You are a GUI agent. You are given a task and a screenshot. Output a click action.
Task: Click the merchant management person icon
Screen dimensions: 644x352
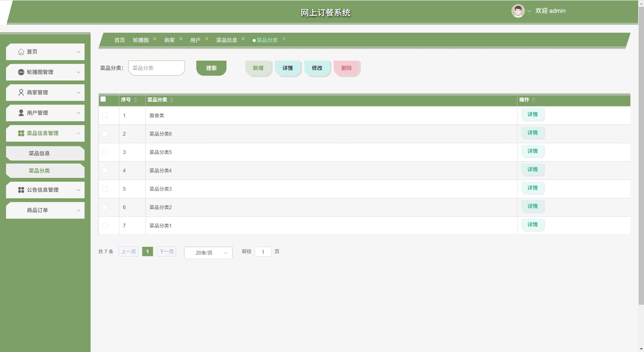click(21, 93)
